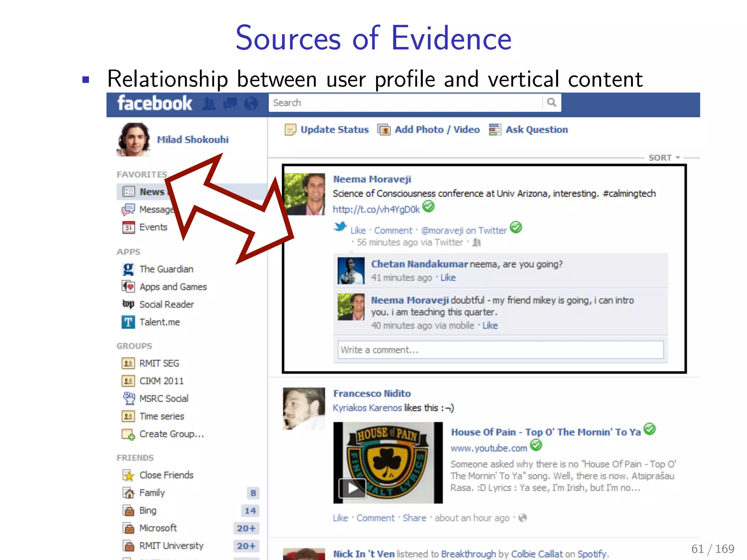Image resolution: width=747 pixels, height=560 pixels.
Task: Click Milad Shokouhi profile picture
Action: (x=133, y=140)
